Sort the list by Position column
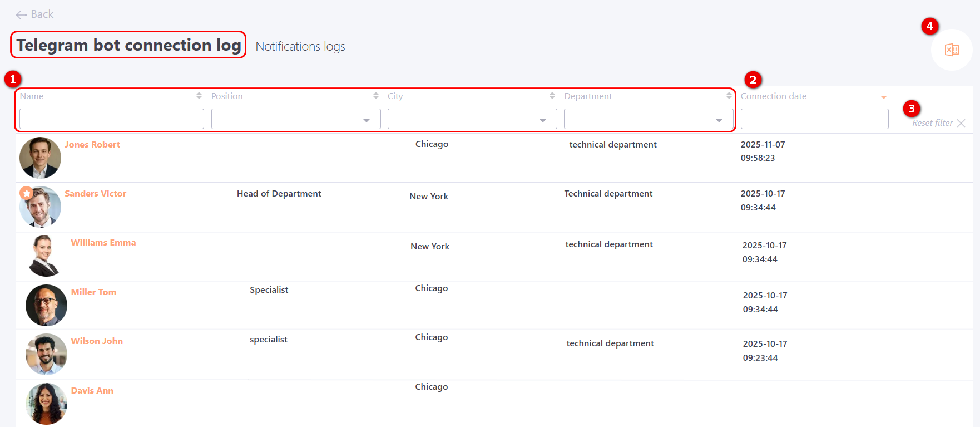980x427 pixels. (x=376, y=96)
